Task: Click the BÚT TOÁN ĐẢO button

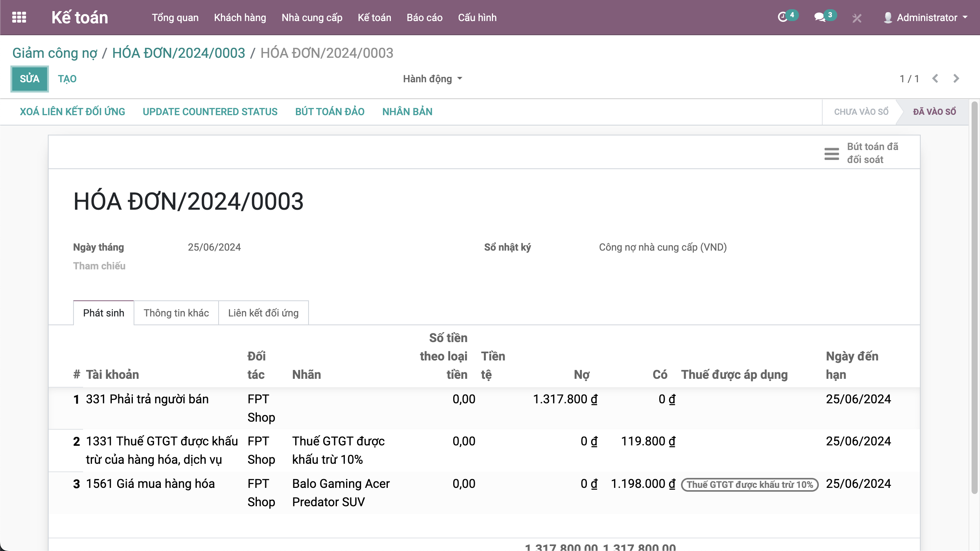Action: pyautogui.click(x=330, y=112)
